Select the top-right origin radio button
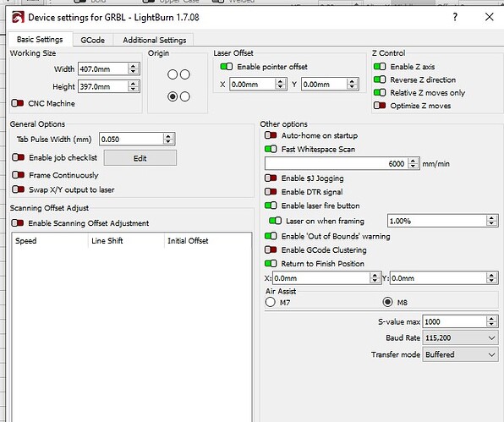 (185, 74)
